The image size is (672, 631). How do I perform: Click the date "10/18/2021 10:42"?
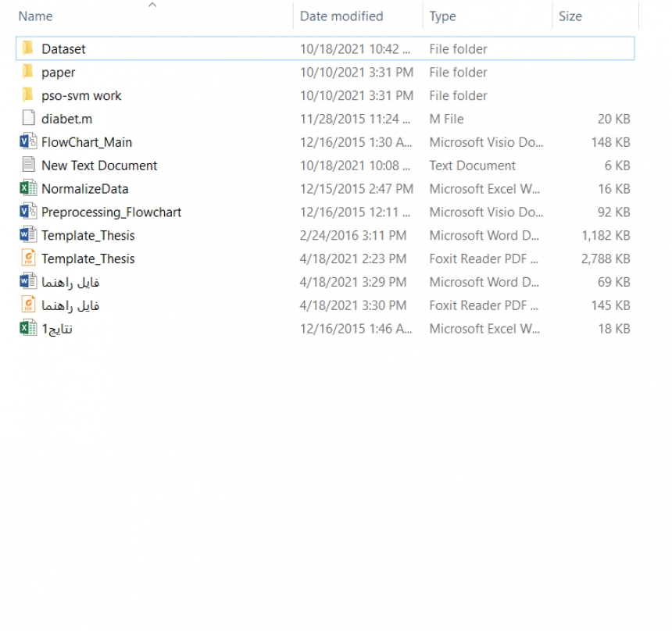(356, 49)
